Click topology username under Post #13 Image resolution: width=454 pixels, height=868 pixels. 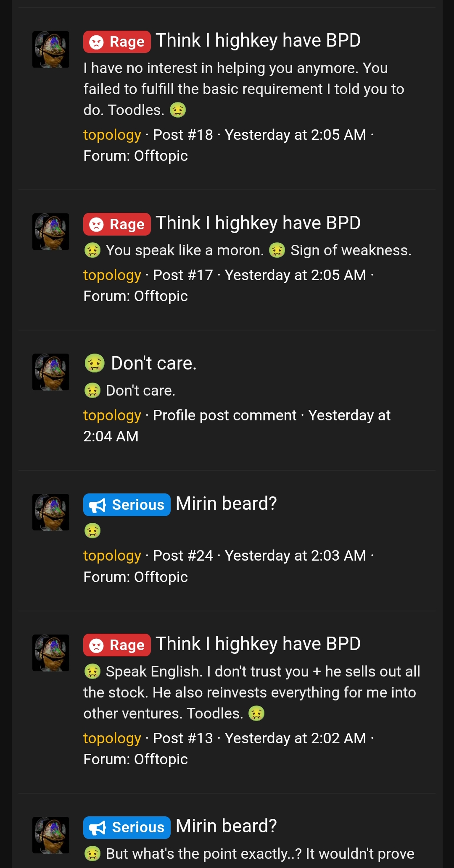[112, 739]
